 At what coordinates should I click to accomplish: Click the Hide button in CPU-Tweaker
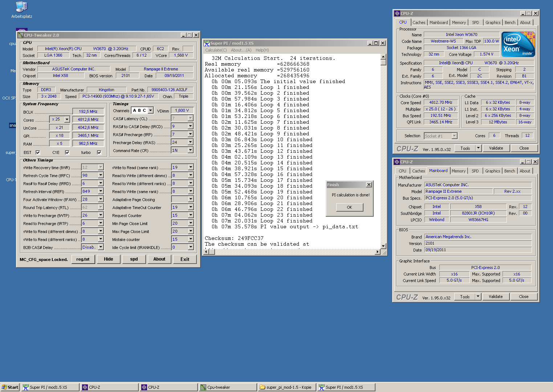[x=109, y=259]
